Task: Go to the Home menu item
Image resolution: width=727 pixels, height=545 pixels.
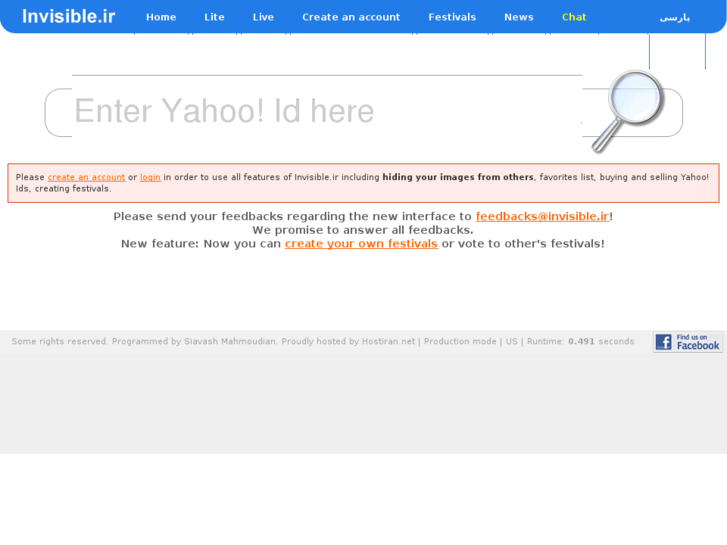Action: tap(161, 17)
